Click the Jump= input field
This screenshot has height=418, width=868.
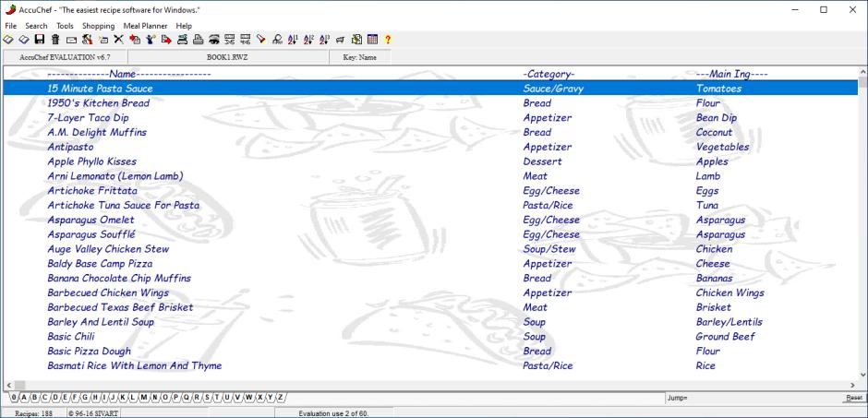753,398
